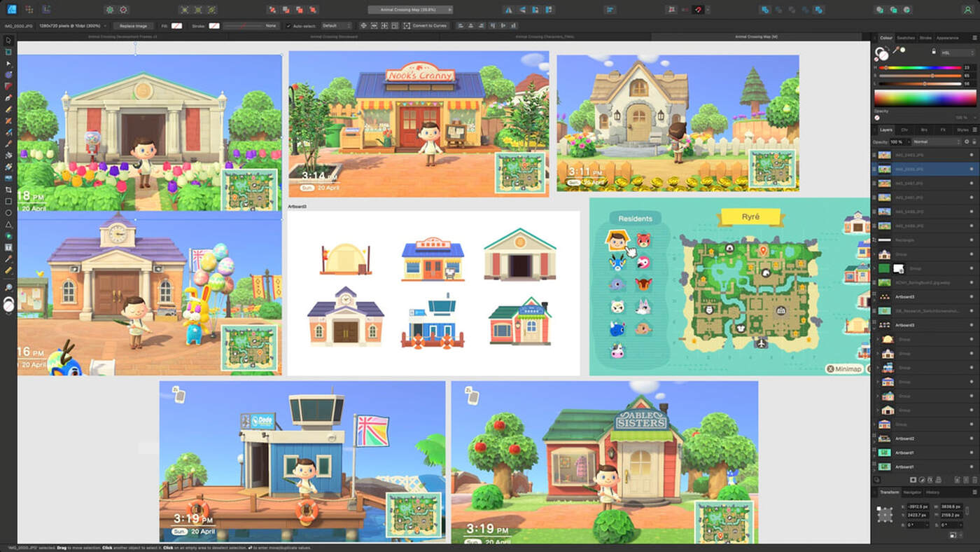Toggle visibility of the Artboard2 layer

(x=972, y=438)
